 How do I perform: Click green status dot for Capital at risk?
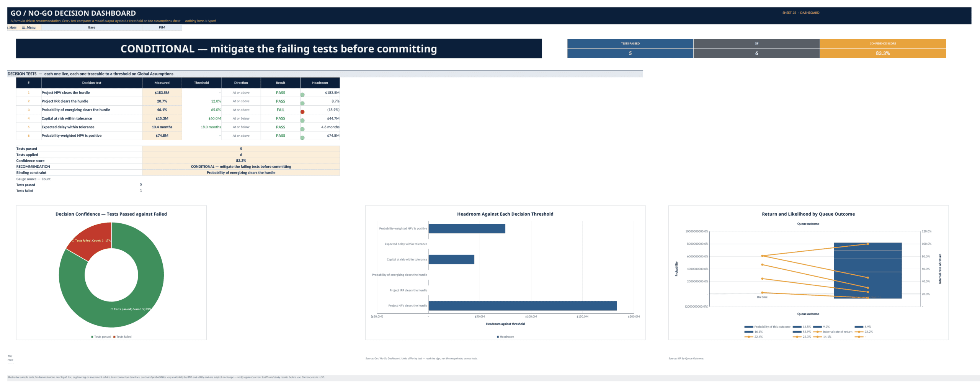click(x=302, y=121)
